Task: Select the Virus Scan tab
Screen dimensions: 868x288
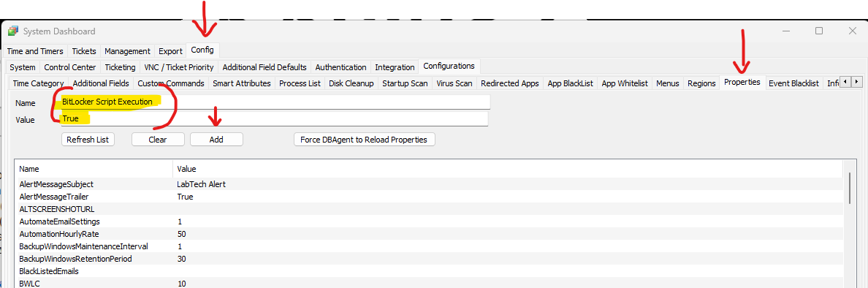Action: click(454, 83)
